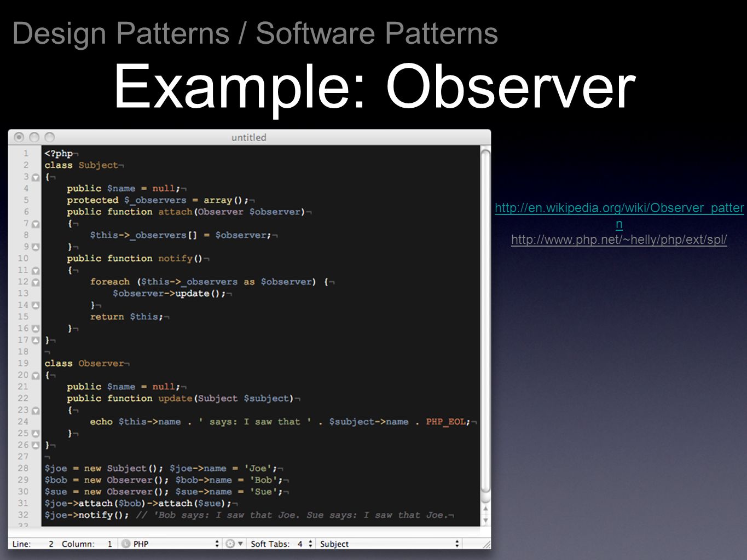Collapse the foreach fold on line 12
This screenshot has width=747, height=560.
(x=36, y=282)
